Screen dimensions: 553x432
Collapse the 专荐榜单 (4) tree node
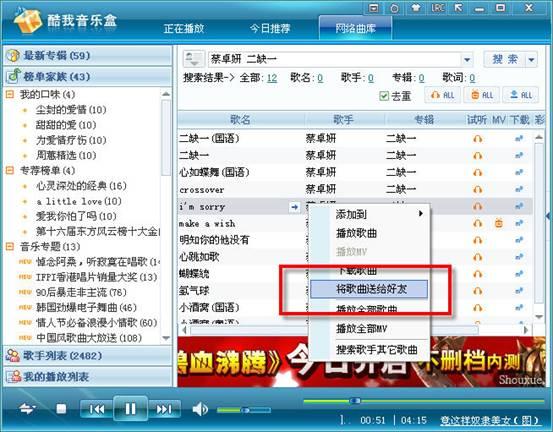click(10, 171)
